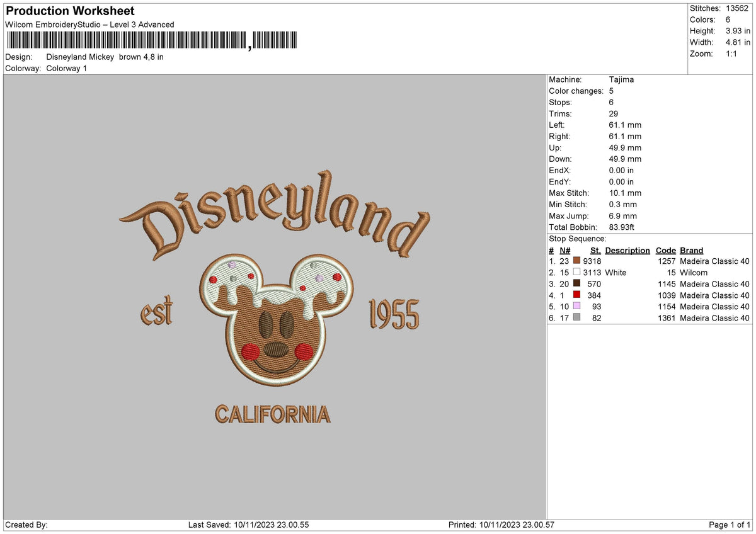Image resolution: width=756 pixels, height=534 pixels.
Task: Click thread code 1361 in stop 6
Action: 667,318
